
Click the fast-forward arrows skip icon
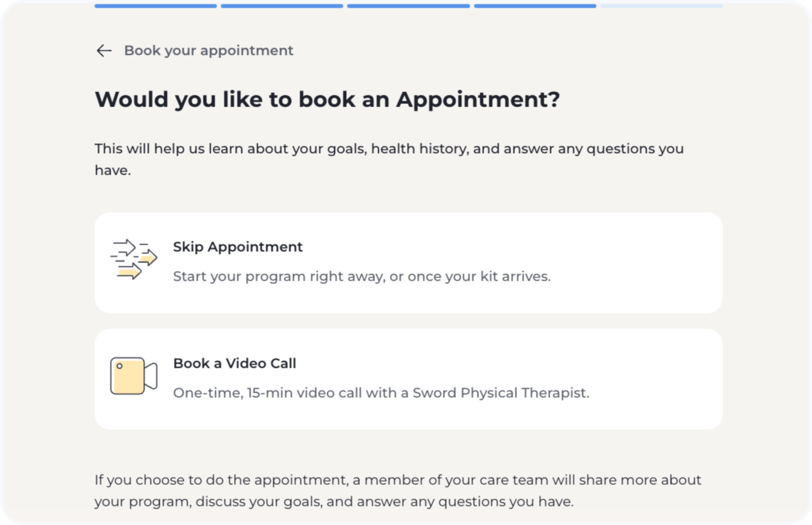(x=133, y=259)
